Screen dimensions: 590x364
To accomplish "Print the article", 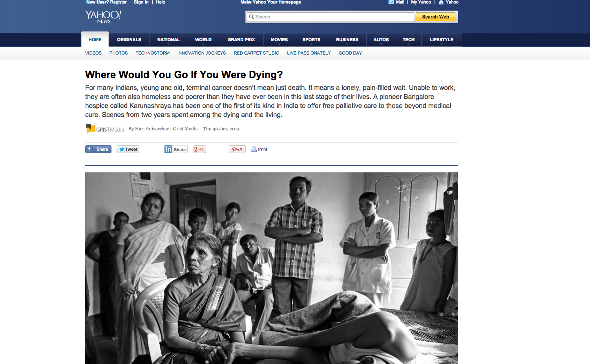I will [x=259, y=149].
